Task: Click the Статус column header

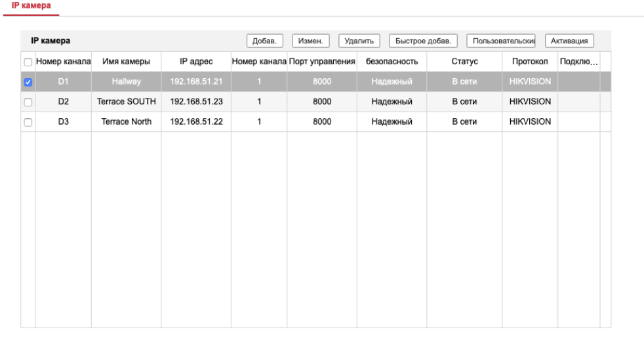Action: click(464, 61)
